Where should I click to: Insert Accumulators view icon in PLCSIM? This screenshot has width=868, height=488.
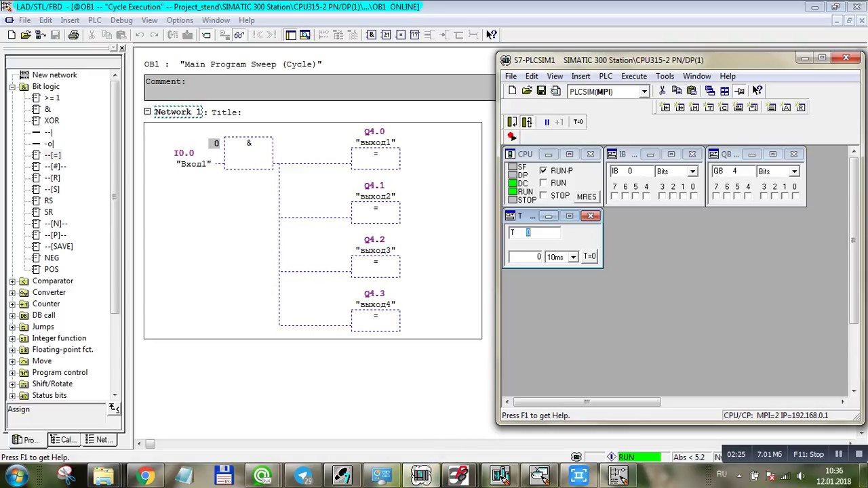tap(785, 107)
